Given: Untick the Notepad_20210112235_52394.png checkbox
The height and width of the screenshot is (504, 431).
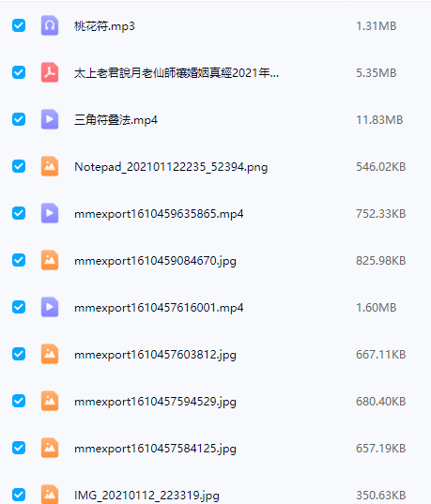Looking at the screenshot, I should click(19, 166).
